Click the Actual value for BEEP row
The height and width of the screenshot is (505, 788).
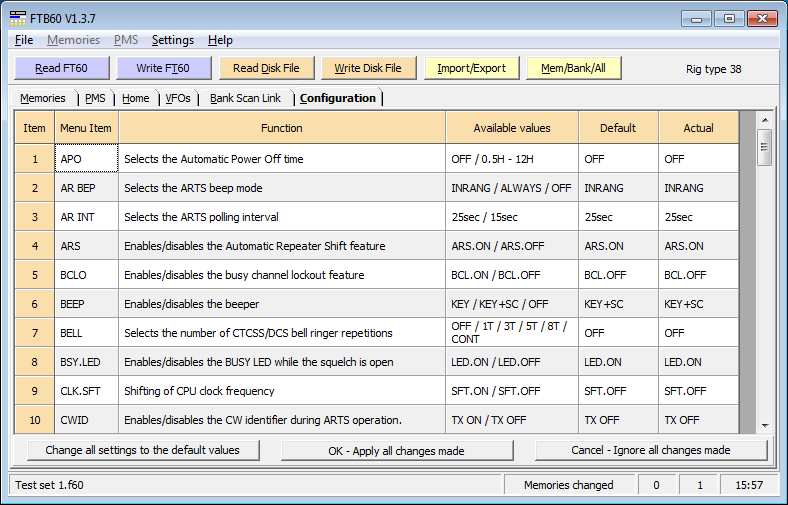pos(698,304)
